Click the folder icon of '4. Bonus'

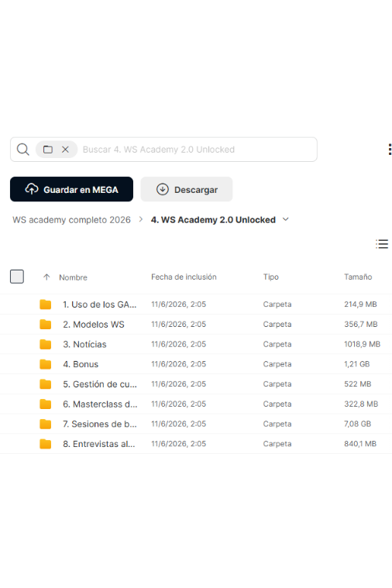(x=46, y=364)
